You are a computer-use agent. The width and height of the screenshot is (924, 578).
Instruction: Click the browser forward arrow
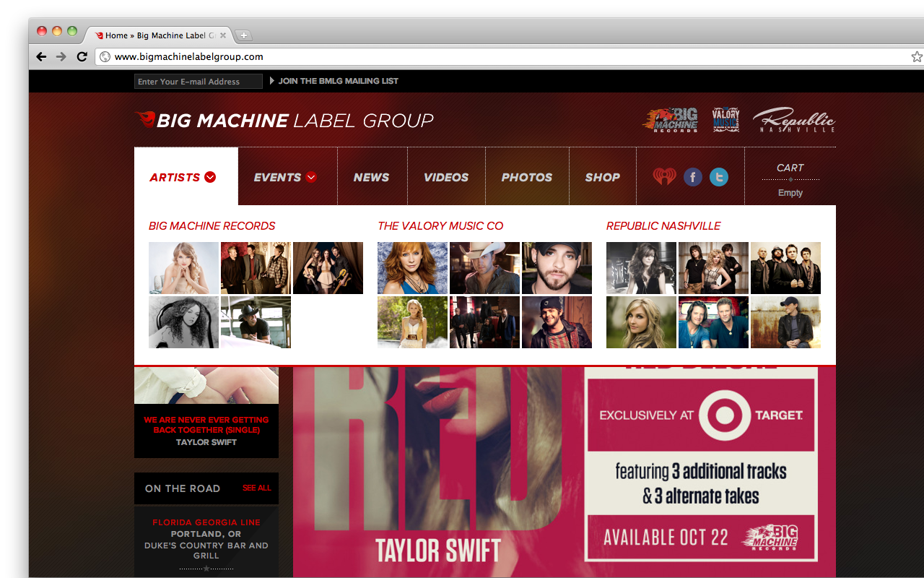pos(61,56)
